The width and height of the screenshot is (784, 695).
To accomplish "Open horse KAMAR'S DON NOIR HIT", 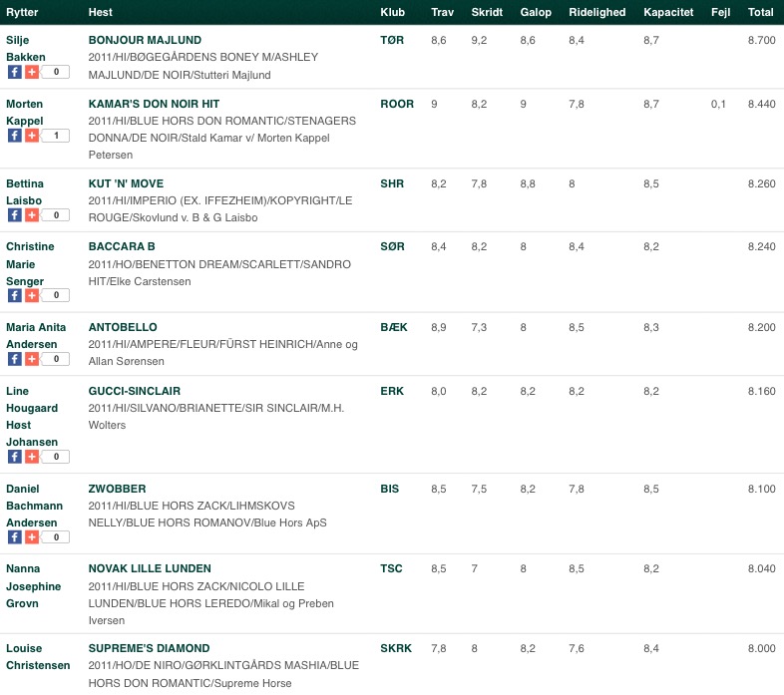I will [x=154, y=104].
